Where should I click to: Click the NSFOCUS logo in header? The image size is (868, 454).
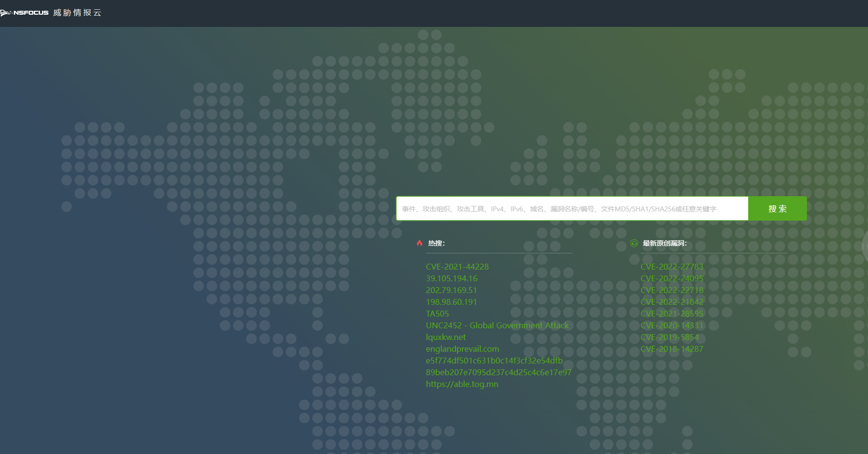coord(25,13)
